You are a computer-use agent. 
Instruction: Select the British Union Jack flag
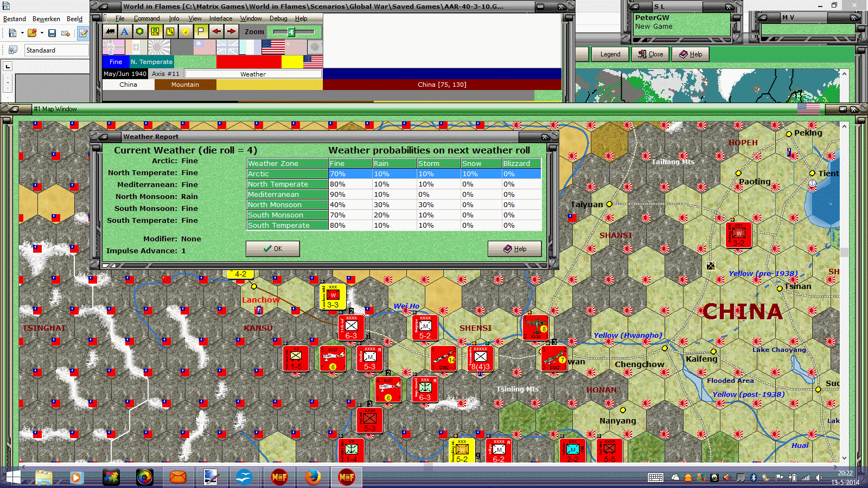pyautogui.click(x=227, y=47)
